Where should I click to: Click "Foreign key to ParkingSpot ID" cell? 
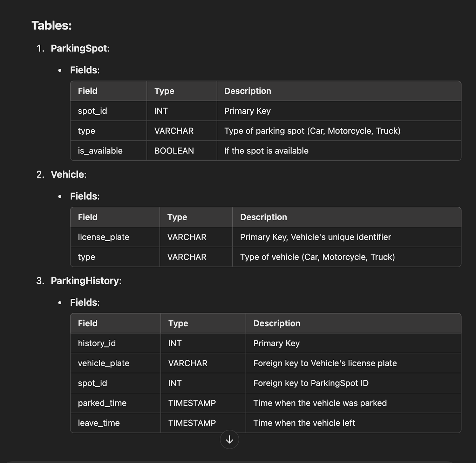click(x=311, y=383)
